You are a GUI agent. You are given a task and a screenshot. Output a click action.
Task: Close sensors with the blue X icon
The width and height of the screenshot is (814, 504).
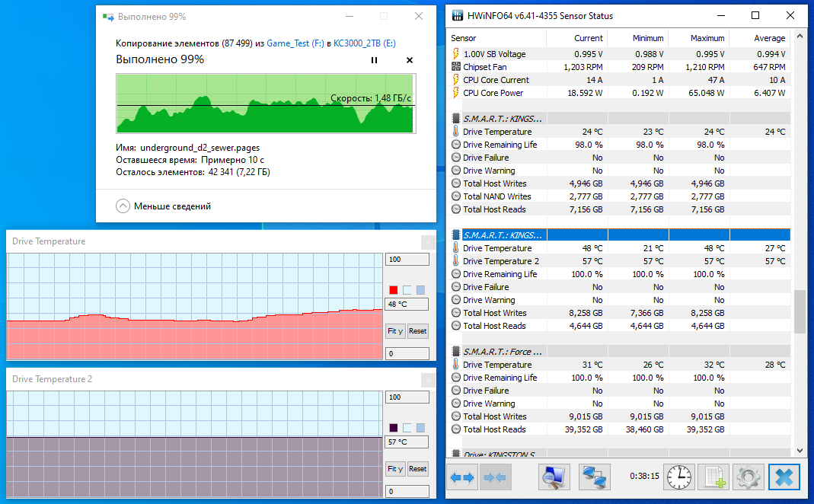coord(784,477)
